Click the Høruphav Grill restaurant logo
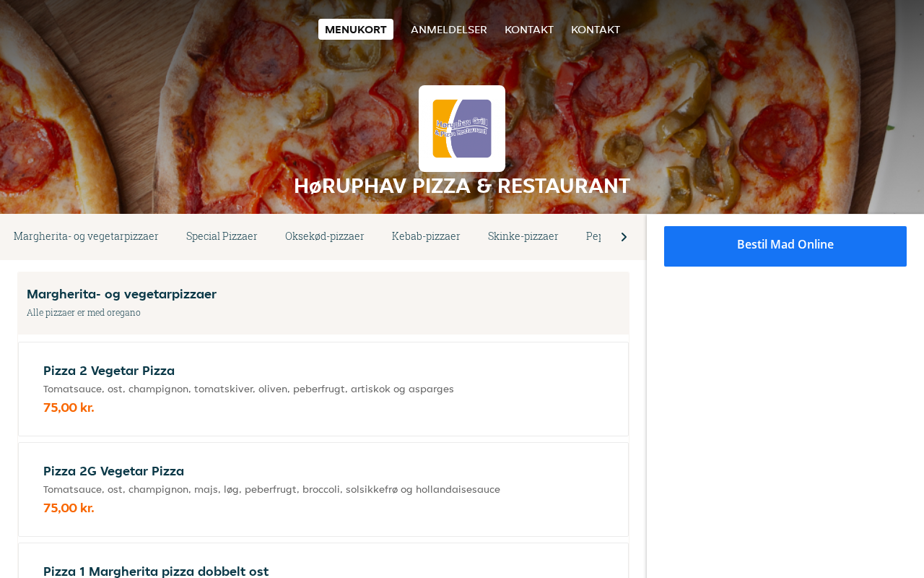Screen dimensions: 924x578 (x=462, y=129)
